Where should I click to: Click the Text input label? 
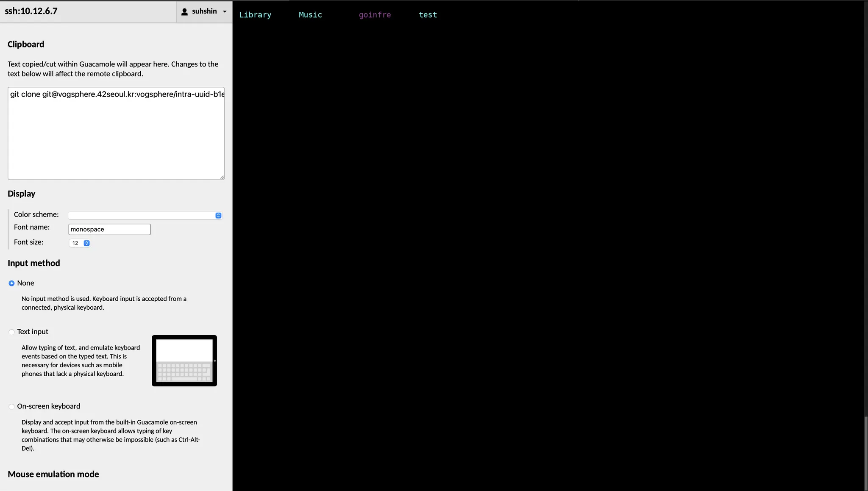[x=33, y=332]
